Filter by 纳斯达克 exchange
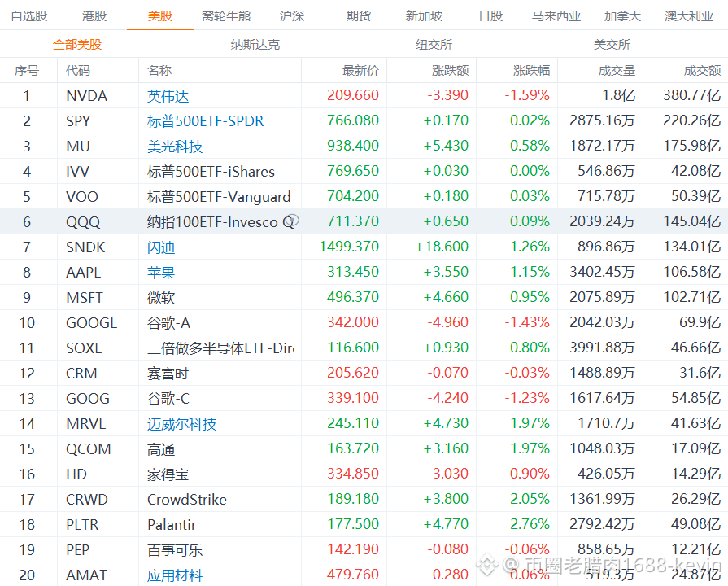 (x=255, y=45)
